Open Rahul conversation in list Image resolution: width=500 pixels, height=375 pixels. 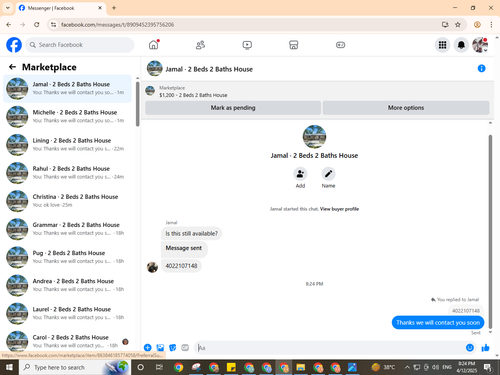pyautogui.click(x=67, y=173)
